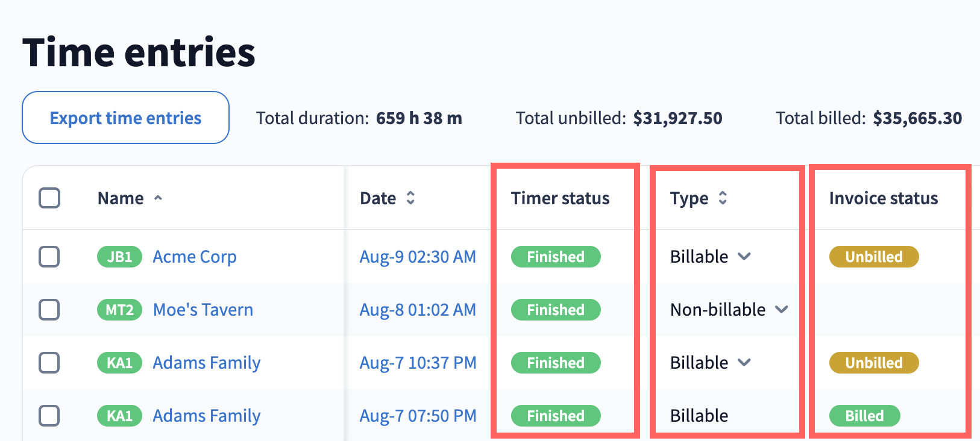Click the Type column sort icon

723,198
